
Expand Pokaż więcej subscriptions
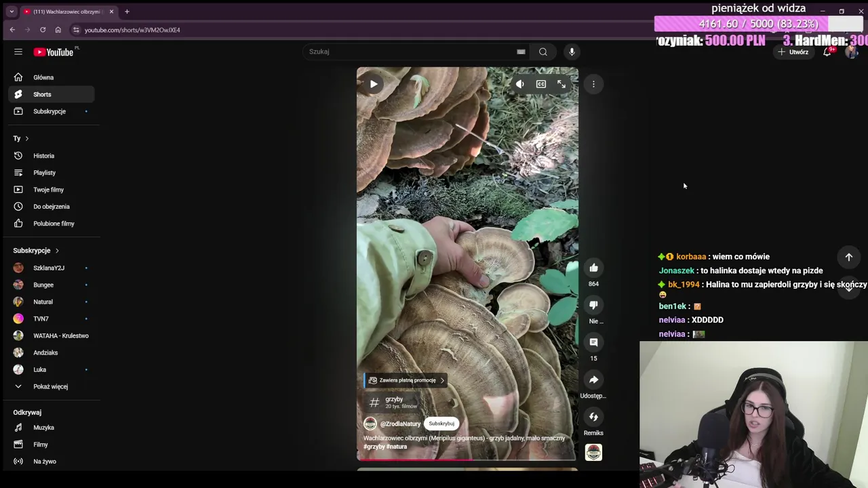tap(52, 386)
